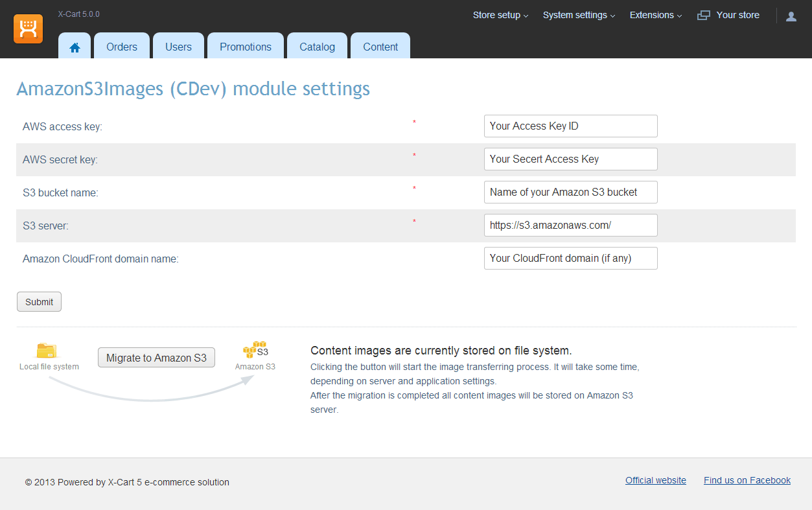Focus the AWS secret key field
Screen dimensions: 812x510
click(571, 159)
